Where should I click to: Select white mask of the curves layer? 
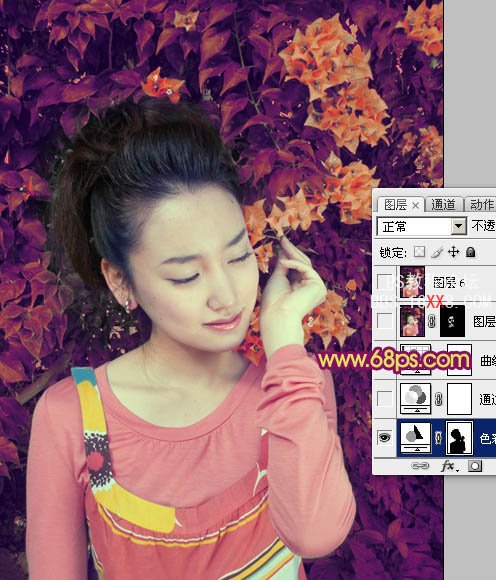click(459, 360)
